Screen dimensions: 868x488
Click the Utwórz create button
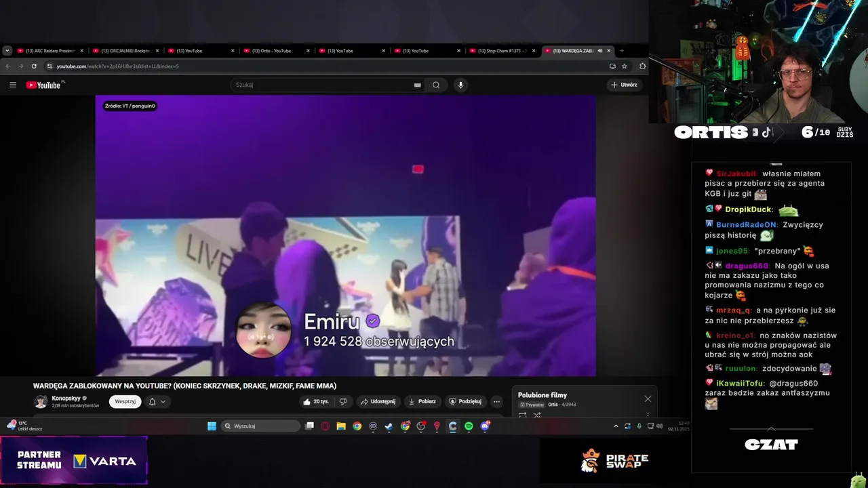tap(624, 85)
